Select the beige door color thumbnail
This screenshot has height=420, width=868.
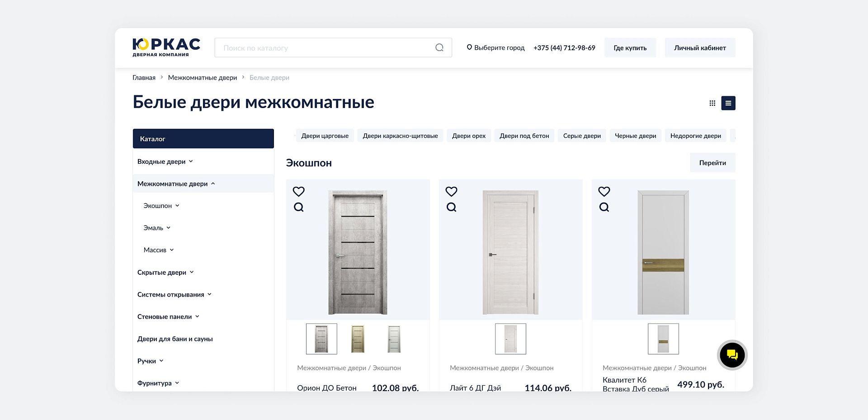click(358, 339)
